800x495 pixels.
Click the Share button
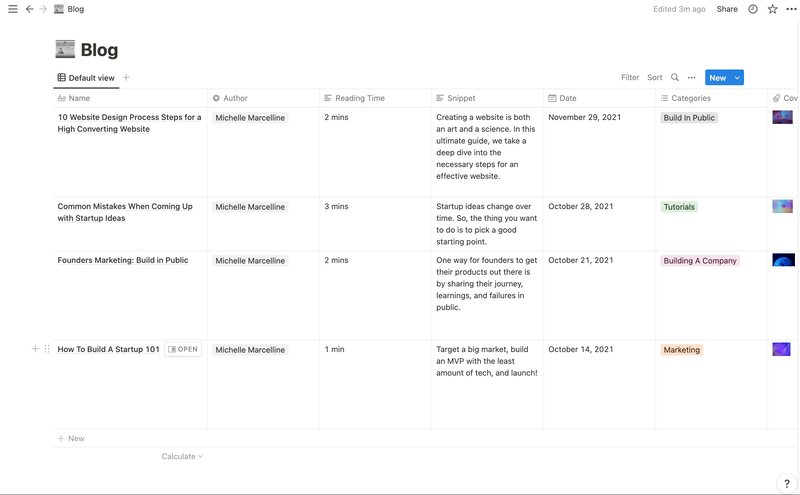(x=727, y=9)
